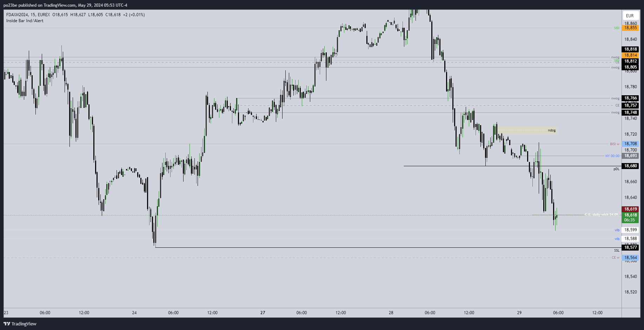This screenshot has width=644, height=330.
Task: Click the SSL line label
Action: pyautogui.click(x=617, y=251)
